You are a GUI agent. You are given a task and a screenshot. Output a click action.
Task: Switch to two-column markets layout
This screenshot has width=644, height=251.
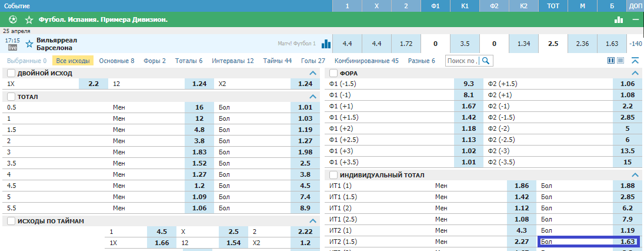[610, 61]
